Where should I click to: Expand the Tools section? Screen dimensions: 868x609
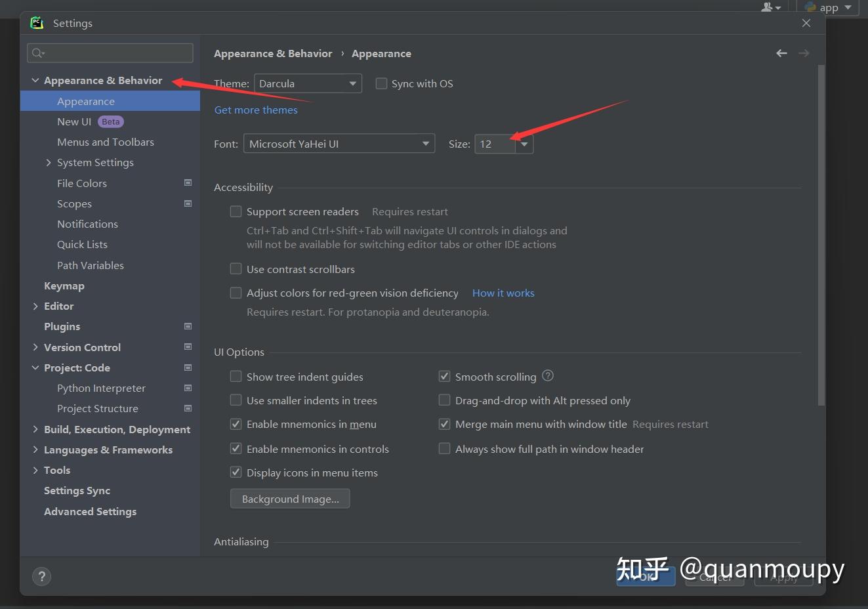pos(35,470)
